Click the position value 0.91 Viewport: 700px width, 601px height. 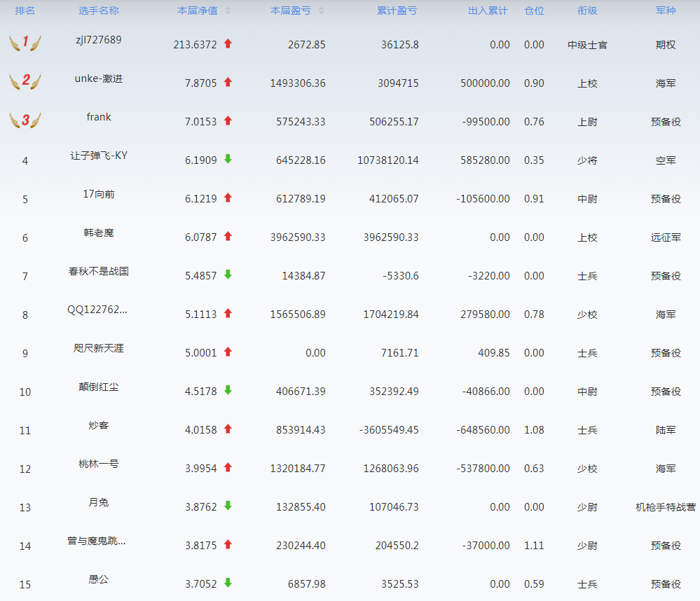534,199
